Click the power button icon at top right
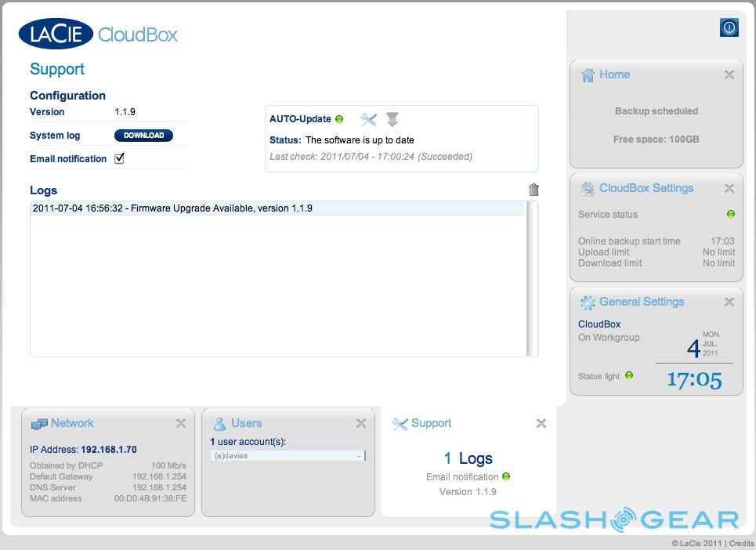 pyautogui.click(x=729, y=27)
